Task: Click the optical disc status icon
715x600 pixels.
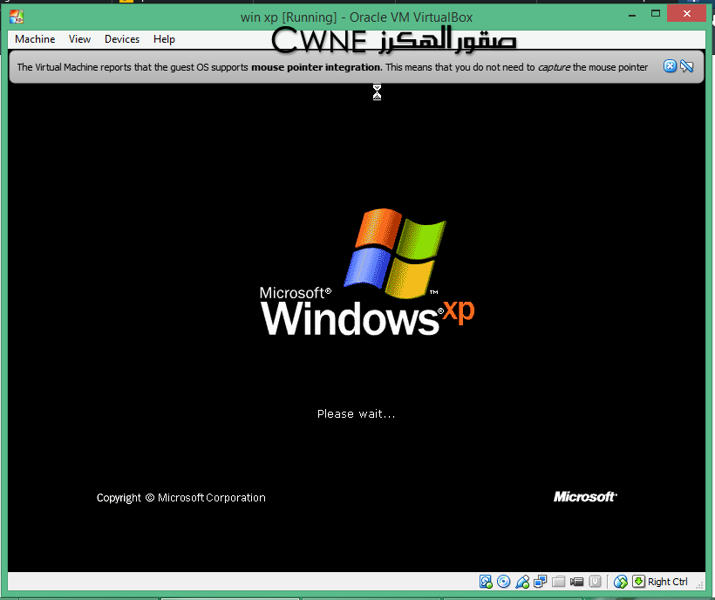Action: click(503, 581)
